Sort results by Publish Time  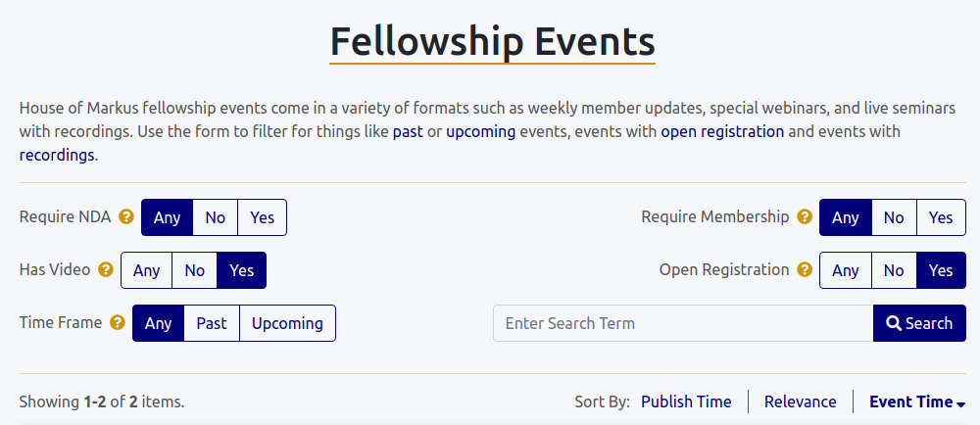[x=686, y=401]
